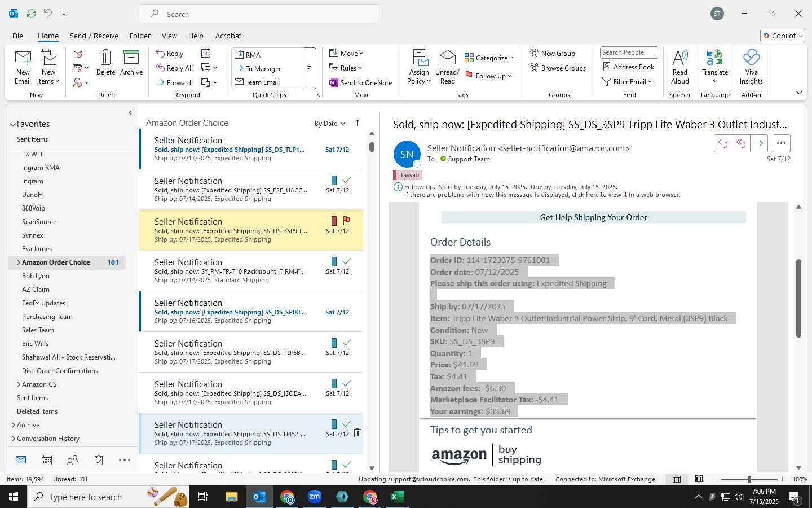Viewport: 812px width, 508px height.
Task: Open the By Date sort dropdown
Action: pyautogui.click(x=330, y=124)
